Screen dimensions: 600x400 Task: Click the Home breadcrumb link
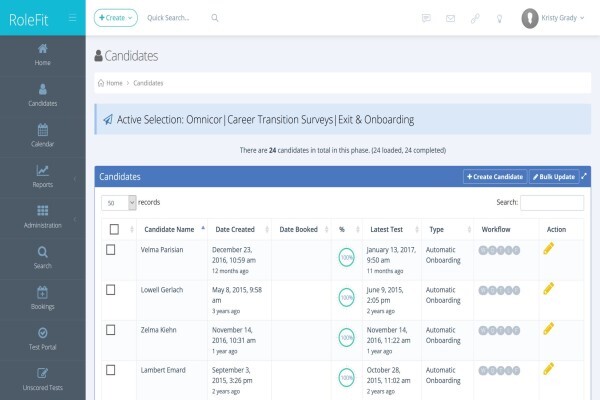(114, 83)
